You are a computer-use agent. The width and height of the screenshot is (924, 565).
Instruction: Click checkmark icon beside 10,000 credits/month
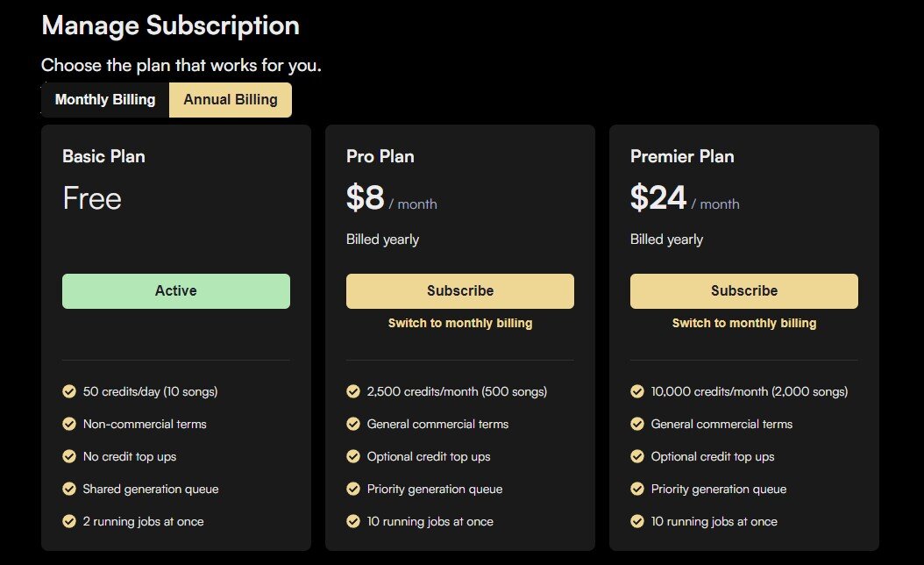tap(637, 391)
